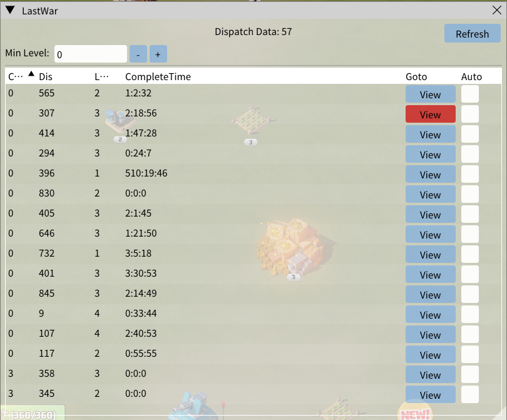Sort by the Goto column header
Screen dimensions: 507x420
pos(416,76)
